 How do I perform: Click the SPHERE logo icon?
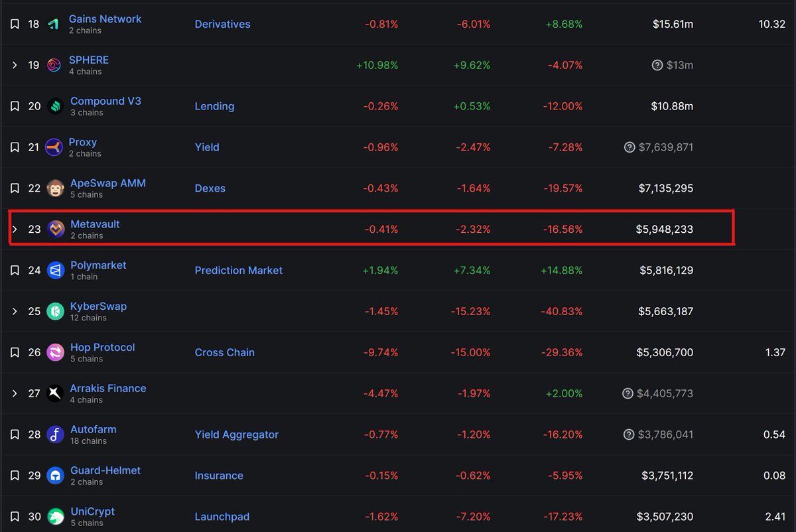point(54,65)
